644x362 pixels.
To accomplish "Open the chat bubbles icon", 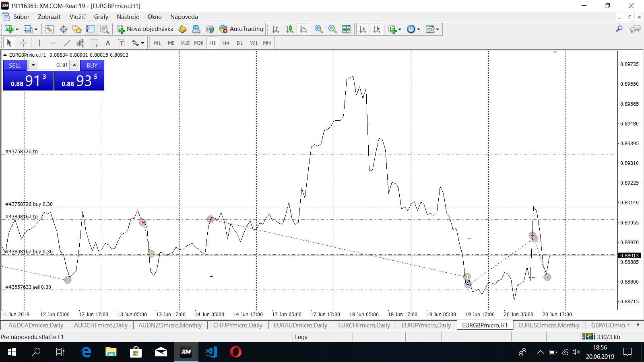I will click(x=635, y=29).
